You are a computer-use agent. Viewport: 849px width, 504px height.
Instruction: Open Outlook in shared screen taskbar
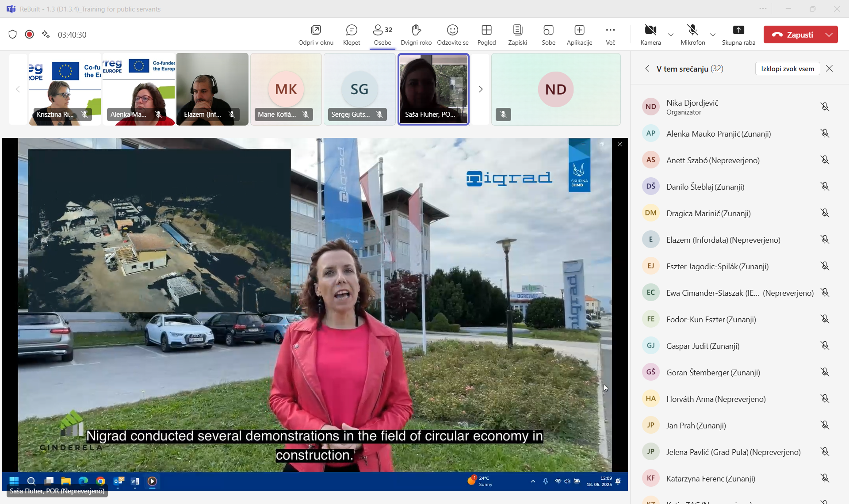click(118, 481)
